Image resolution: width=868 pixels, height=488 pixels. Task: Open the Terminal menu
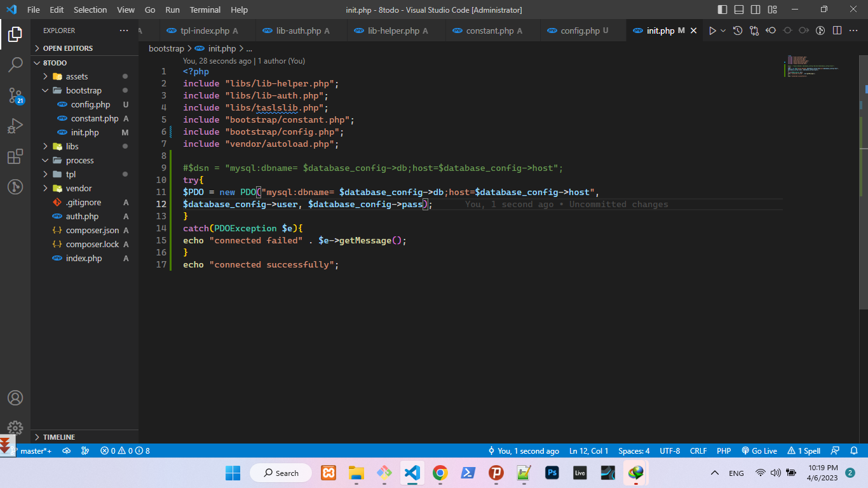pyautogui.click(x=205, y=10)
